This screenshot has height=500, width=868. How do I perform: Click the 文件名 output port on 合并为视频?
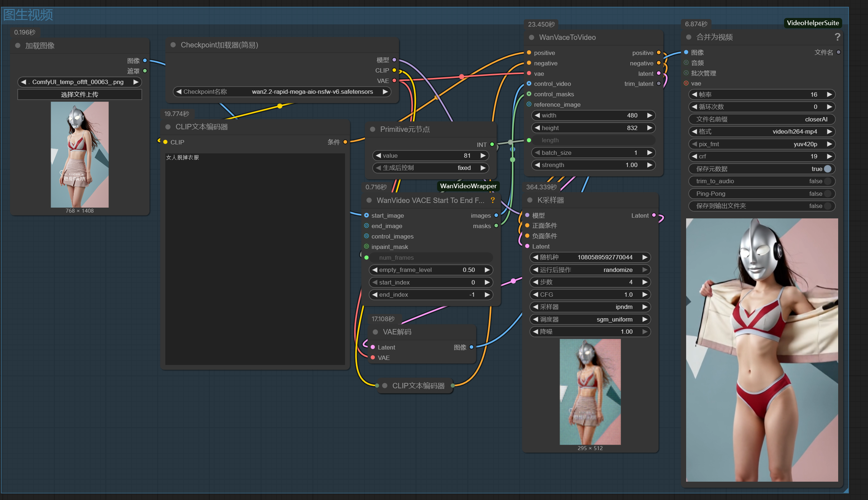838,52
